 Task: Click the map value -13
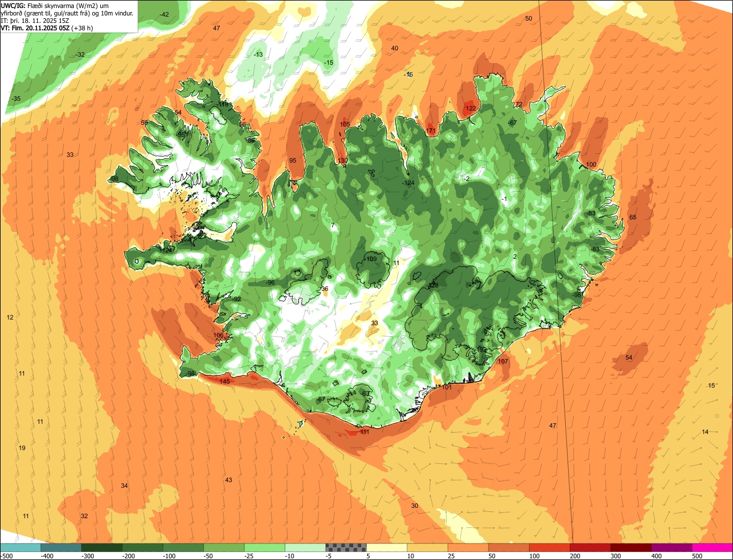coord(258,54)
